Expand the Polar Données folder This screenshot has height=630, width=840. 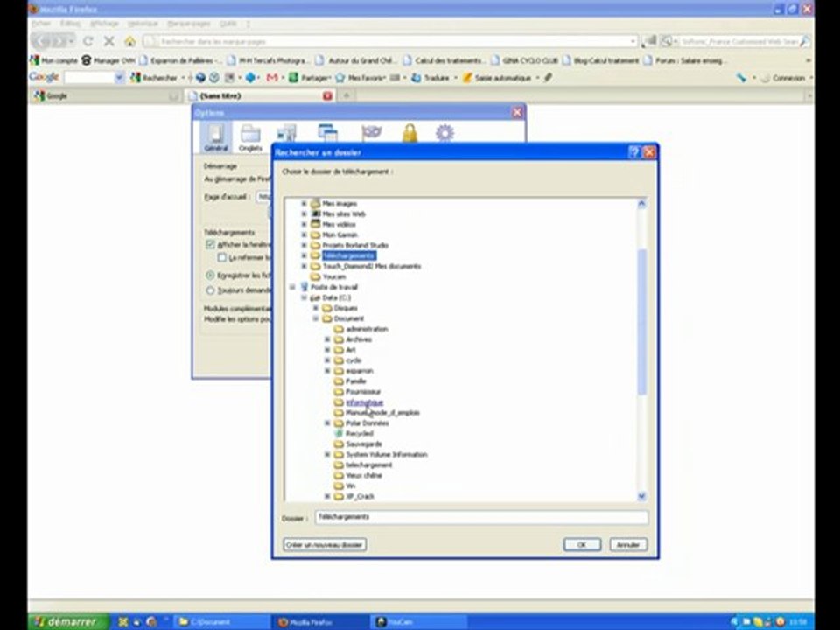pos(327,423)
